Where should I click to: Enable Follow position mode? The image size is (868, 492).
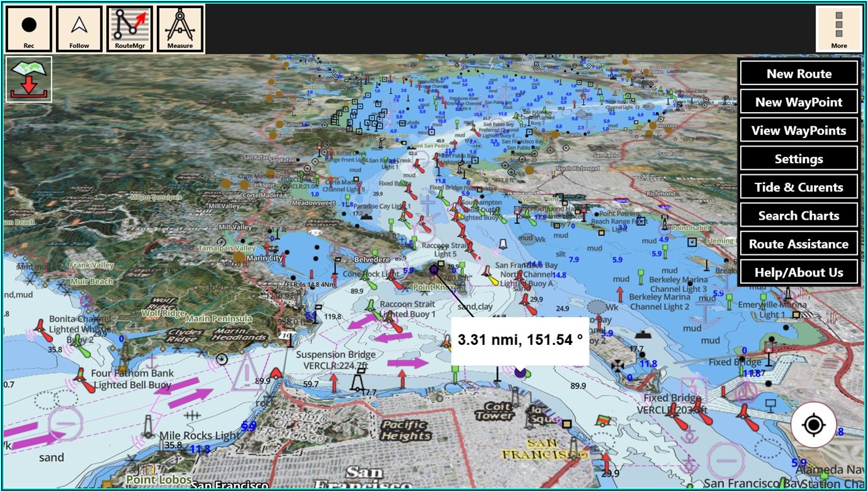click(x=79, y=29)
